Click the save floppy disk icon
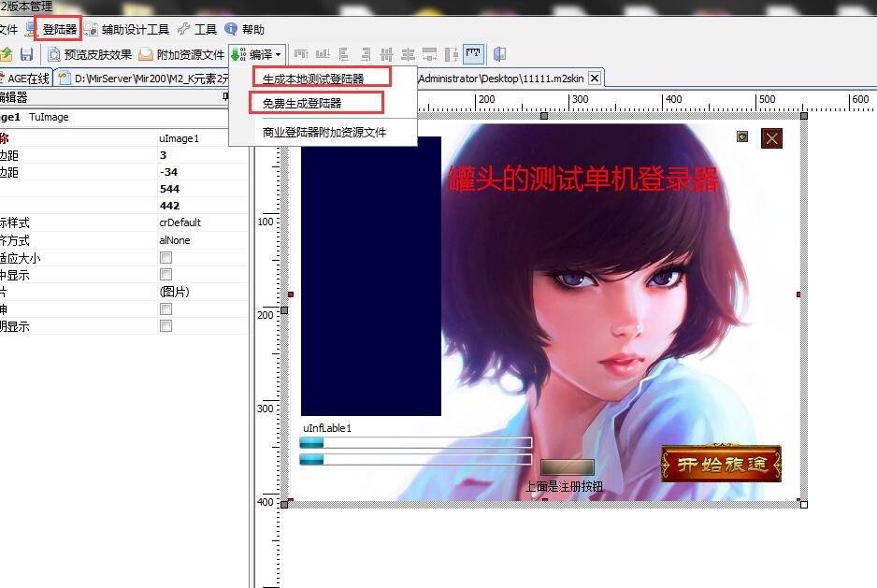The height and width of the screenshot is (588, 877). (x=26, y=54)
